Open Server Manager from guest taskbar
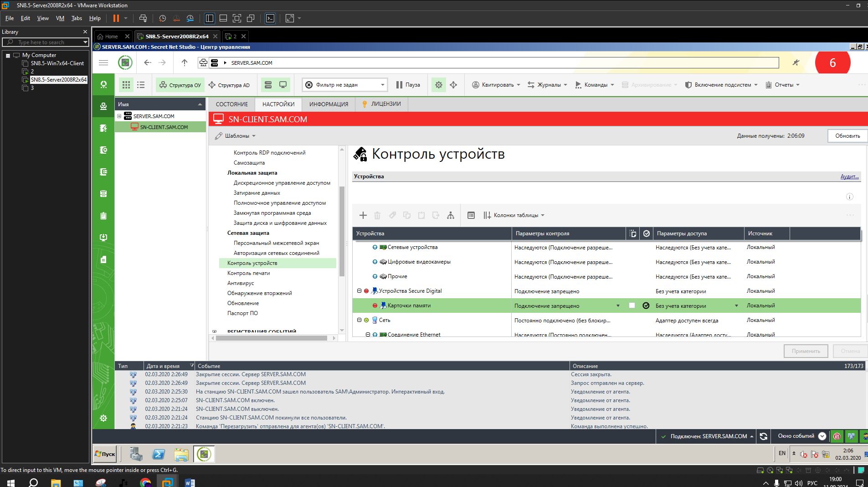Image resolution: width=868 pixels, height=487 pixels. [136, 454]
